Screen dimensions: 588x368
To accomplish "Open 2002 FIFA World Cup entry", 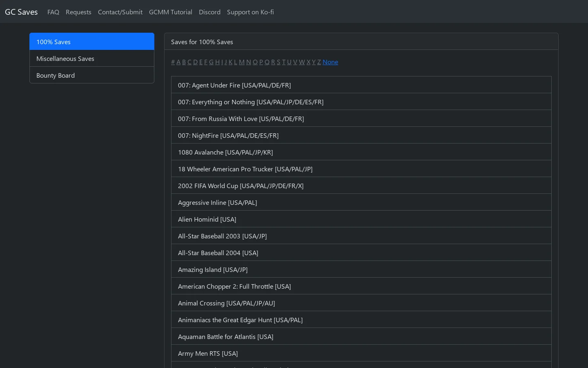I will [x=361, y=186].
